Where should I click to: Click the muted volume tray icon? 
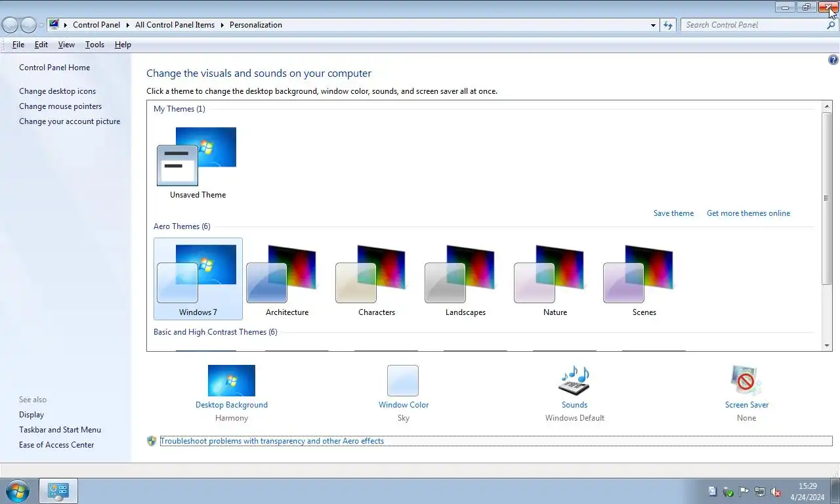click(776, 492)
